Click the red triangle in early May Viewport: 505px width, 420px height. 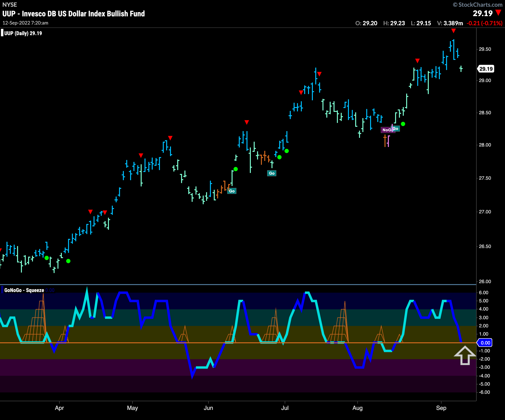(x=141, y=155)
